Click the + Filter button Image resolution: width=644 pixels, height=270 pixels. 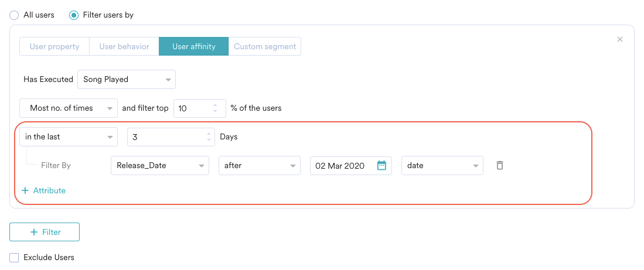coord(45,232)
